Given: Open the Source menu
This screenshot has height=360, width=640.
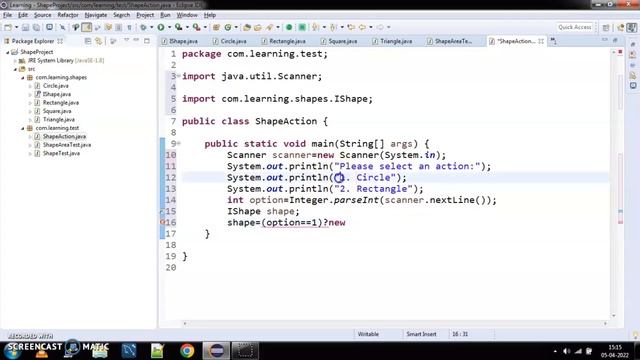Looking at the screenshot, I should click(42, 15).
